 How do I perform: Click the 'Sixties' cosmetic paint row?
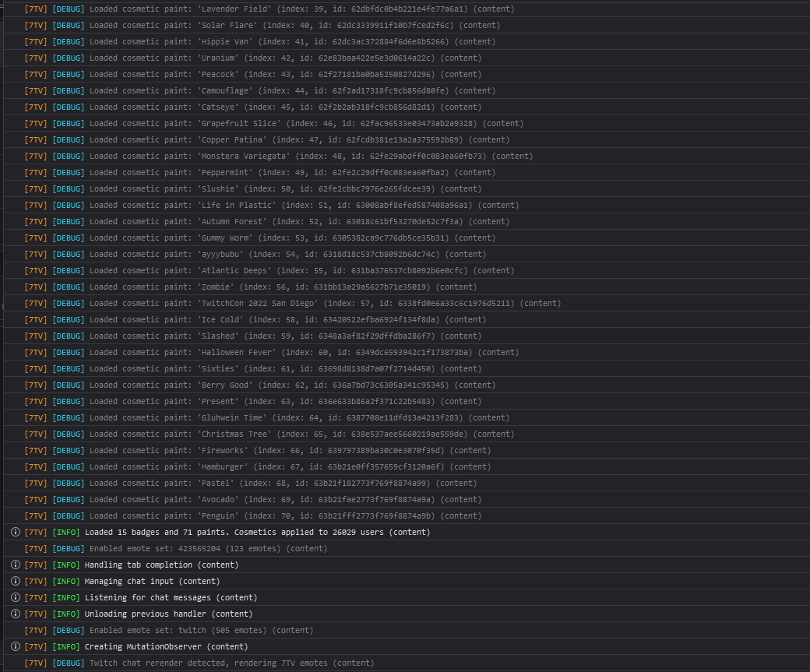point(407,369)
